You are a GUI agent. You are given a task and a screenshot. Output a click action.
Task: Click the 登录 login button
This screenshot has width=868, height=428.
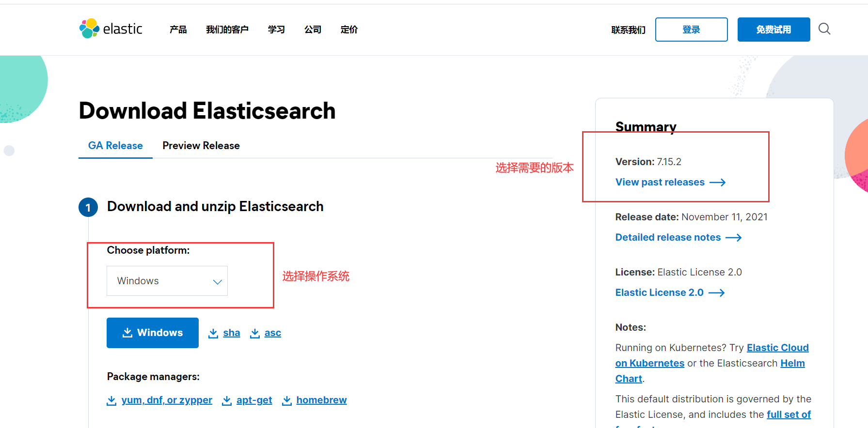pos(691,30)
